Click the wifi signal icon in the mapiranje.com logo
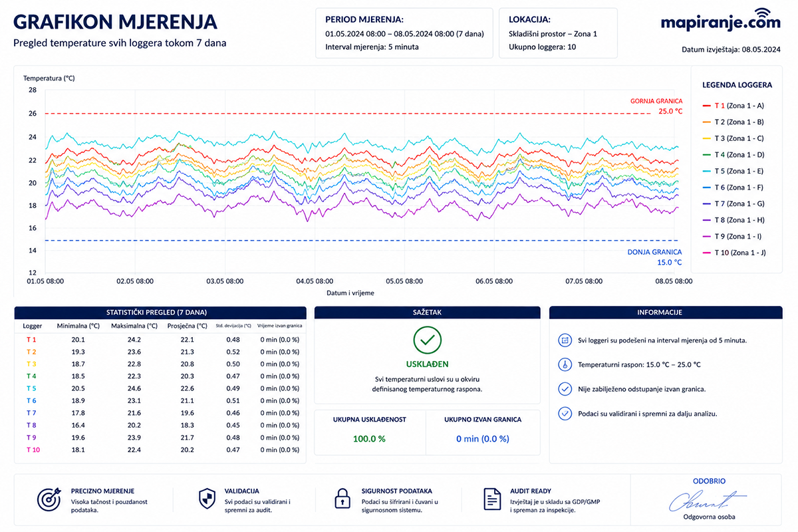798x532 pixels. 762,14
